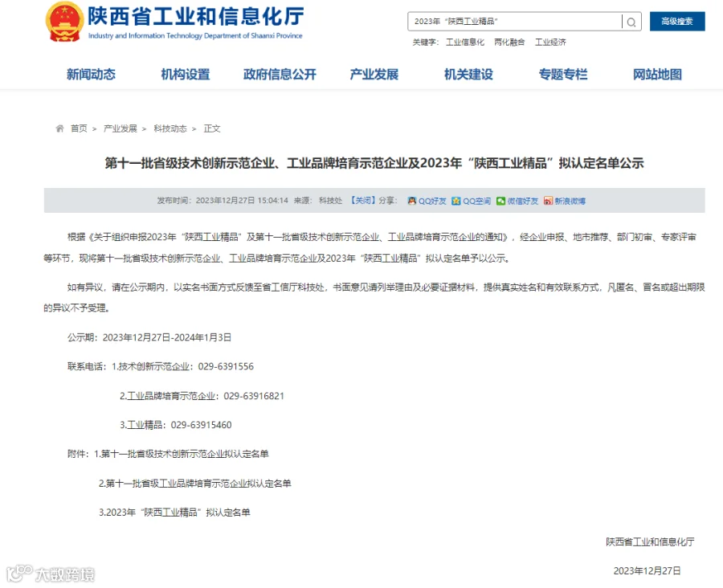Click the publish time 2023年12月27日 15:04:14

[x=242, y=201]
